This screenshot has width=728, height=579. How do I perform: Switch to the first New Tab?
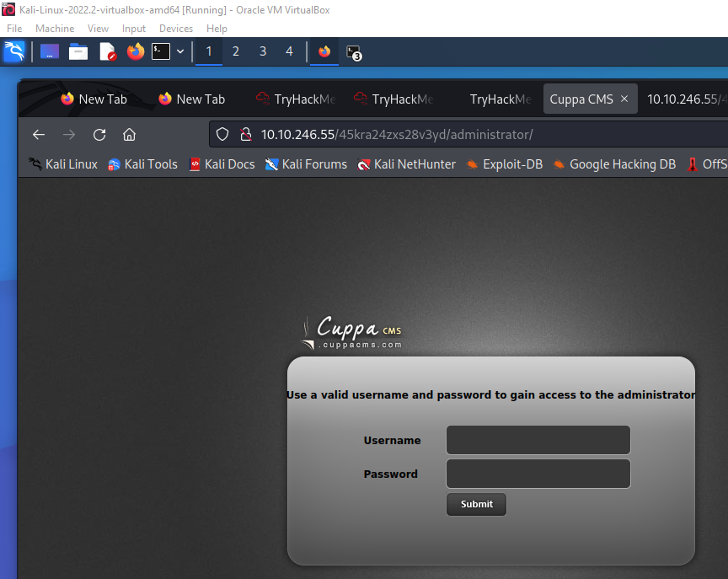pos(94,99)
